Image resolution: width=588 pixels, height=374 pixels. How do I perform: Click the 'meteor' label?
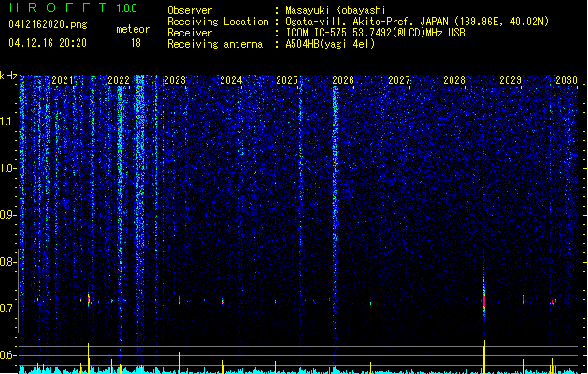[133, 29]
